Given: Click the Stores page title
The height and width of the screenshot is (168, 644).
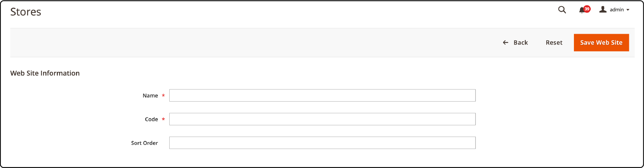Looking at the screenshot, I should (x=26, y=12).
